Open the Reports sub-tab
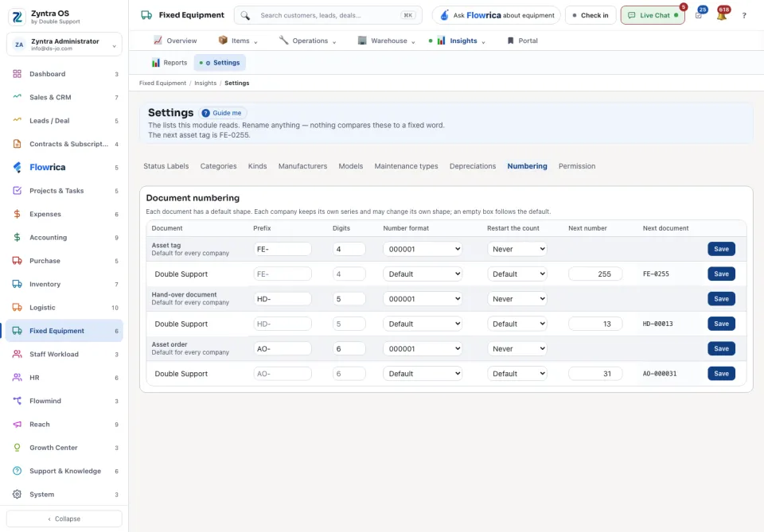The image size is (764, 532). pyautogui.click(x=169, y=63)
